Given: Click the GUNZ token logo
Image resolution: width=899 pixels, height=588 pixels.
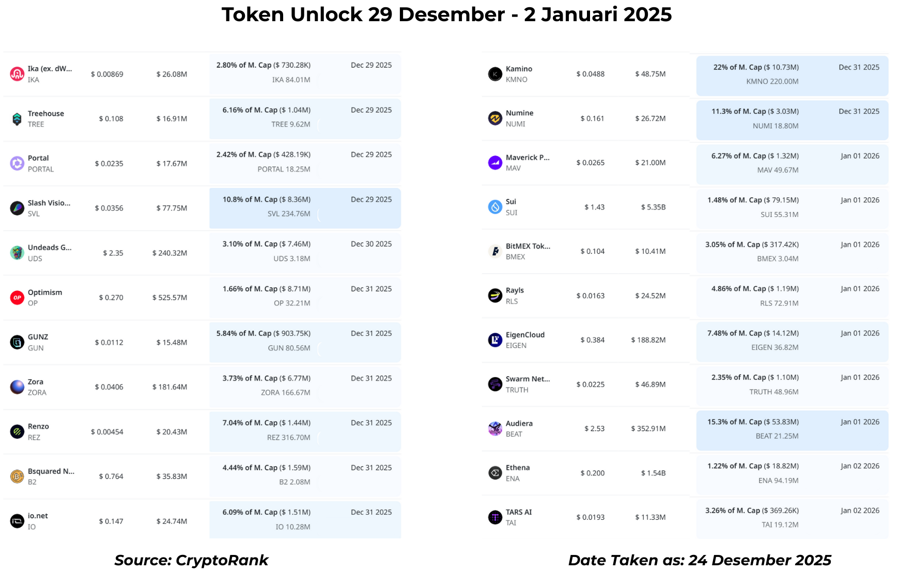Looking at the screenshot, I should click(x=17, y=342).
